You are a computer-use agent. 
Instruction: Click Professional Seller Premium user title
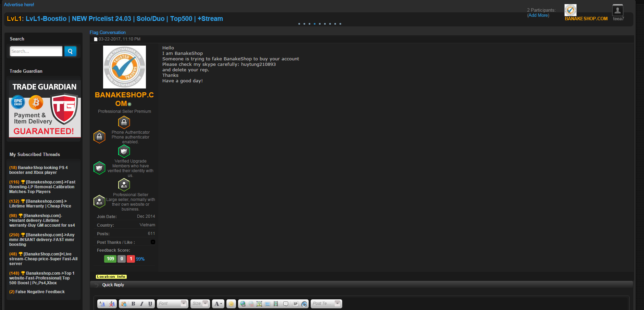click(124, 111)
